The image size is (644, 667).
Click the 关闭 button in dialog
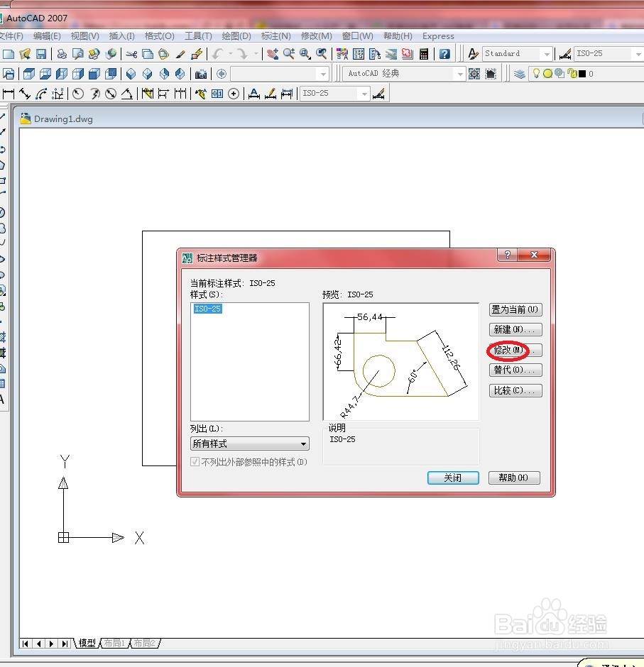[453, 478]
